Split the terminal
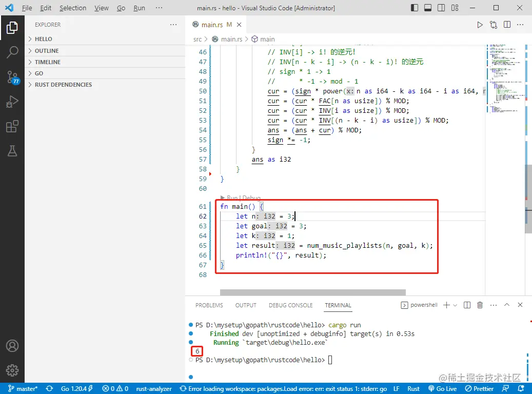Screen dimensions: 532x394 (467, 305)
